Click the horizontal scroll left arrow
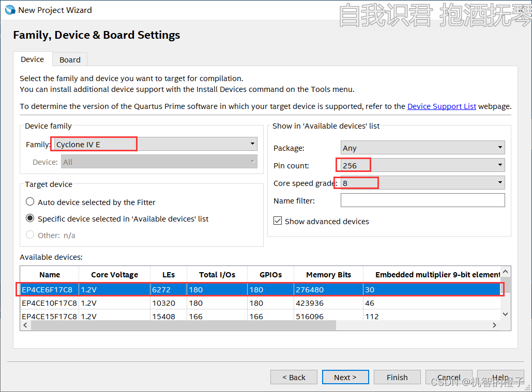 (x=25, y=325)
